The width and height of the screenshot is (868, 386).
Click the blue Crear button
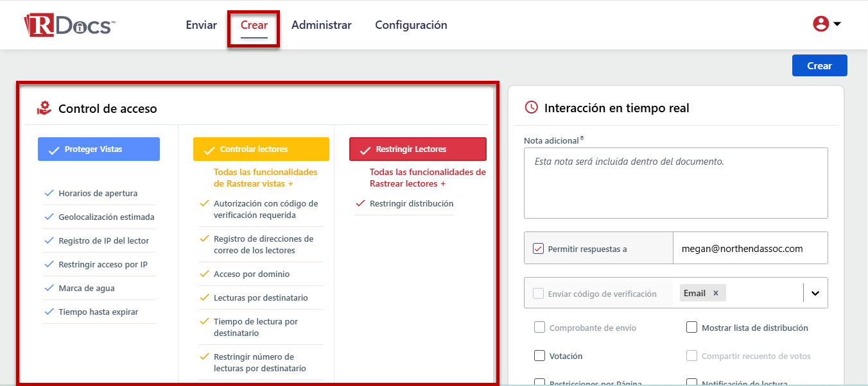pyautogui.click(x=819, y=65)
